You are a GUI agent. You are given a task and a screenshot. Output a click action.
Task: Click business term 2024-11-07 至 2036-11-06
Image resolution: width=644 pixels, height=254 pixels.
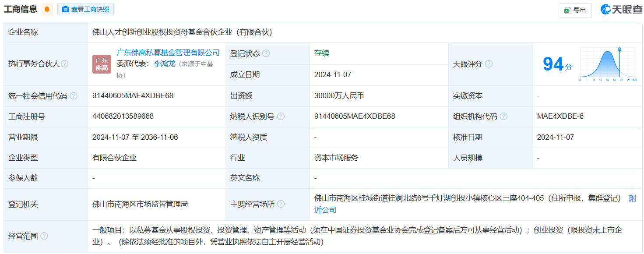coord(135,138)
